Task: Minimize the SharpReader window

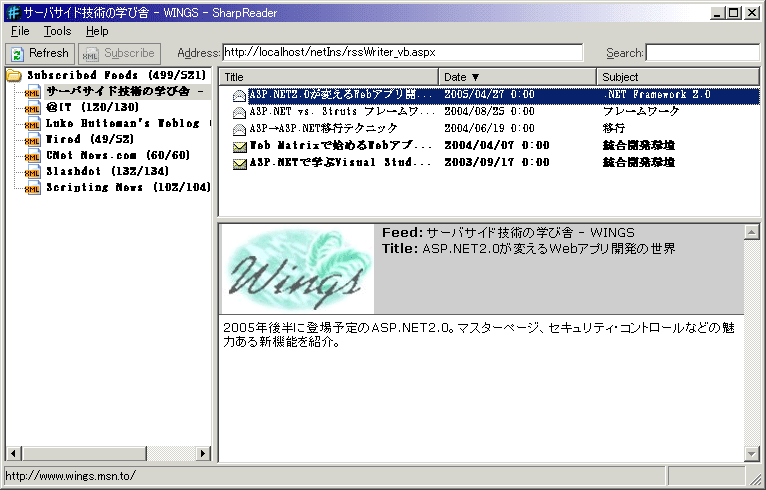Action: tap(717, 13)
